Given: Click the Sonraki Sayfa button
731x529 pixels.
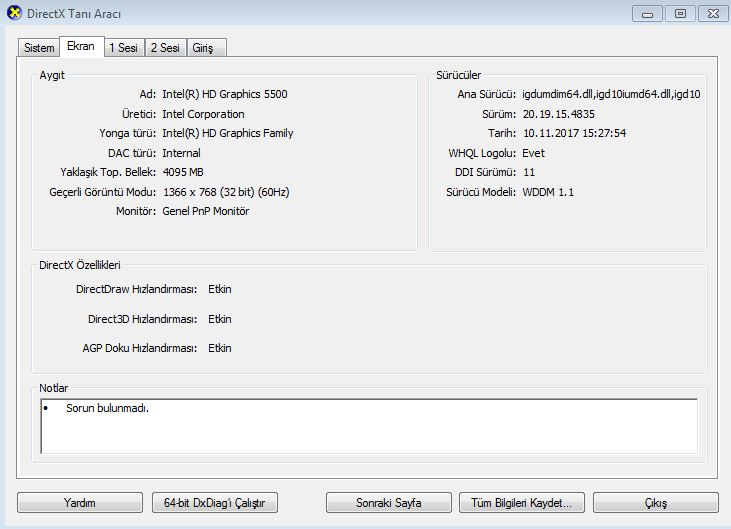Looking at the screenshot, I should (389, 503).
